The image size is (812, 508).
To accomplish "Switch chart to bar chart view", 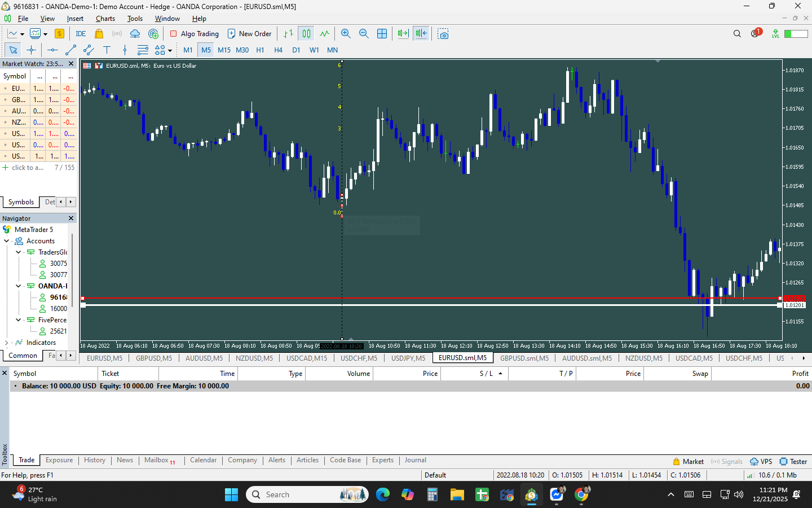I will [288, 34].
